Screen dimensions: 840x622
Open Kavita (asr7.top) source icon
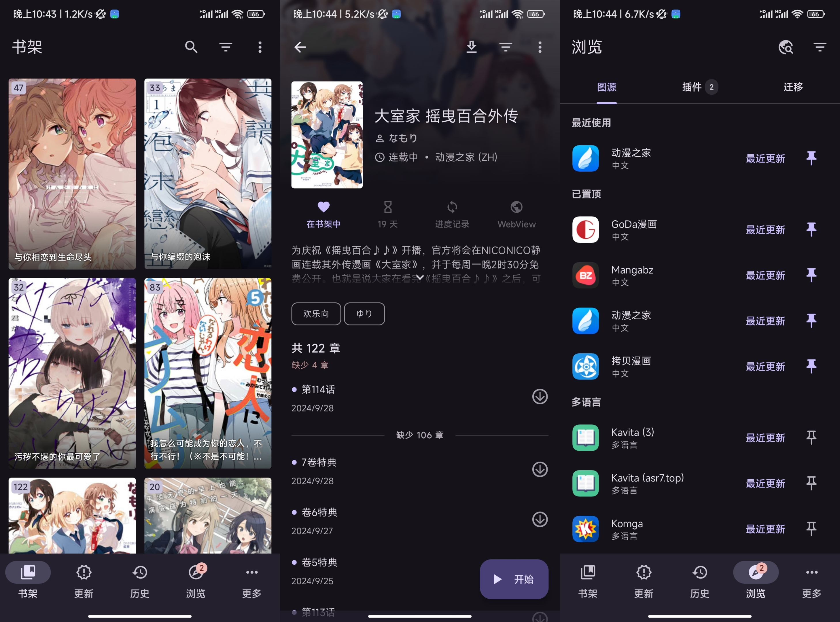pyautogui.click(x=585, y=483)
